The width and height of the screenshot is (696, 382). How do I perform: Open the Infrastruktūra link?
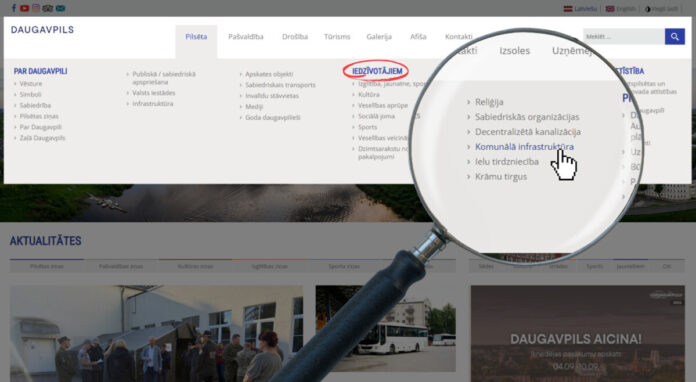[153, 103]
